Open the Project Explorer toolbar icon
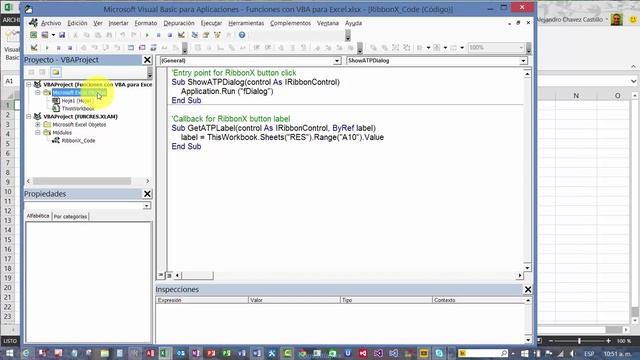 195,35
